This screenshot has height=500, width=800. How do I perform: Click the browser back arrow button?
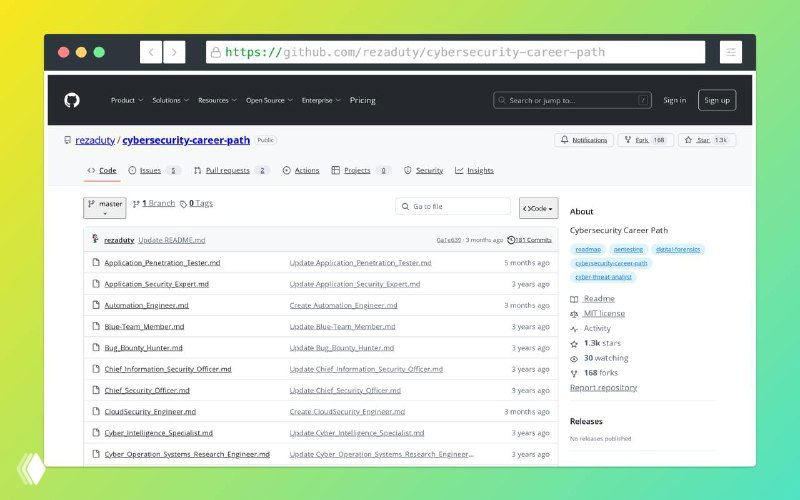coord(151,52)
